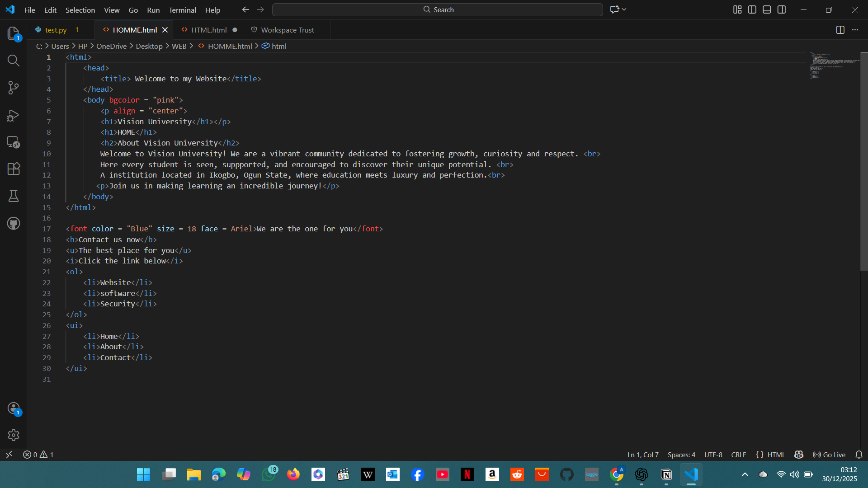Screen dimensions: 868x488
Task: Open the Source Control view
Action: click(x=14, y=88)
